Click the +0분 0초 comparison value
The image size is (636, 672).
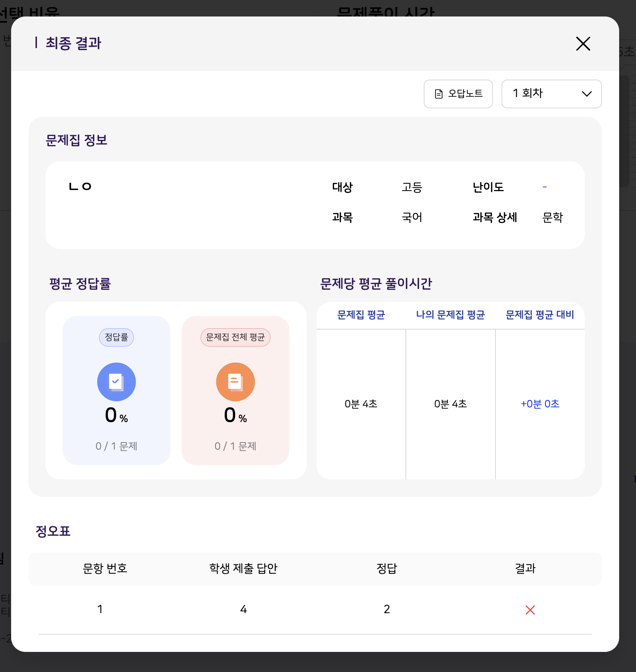tap(540, 404)
